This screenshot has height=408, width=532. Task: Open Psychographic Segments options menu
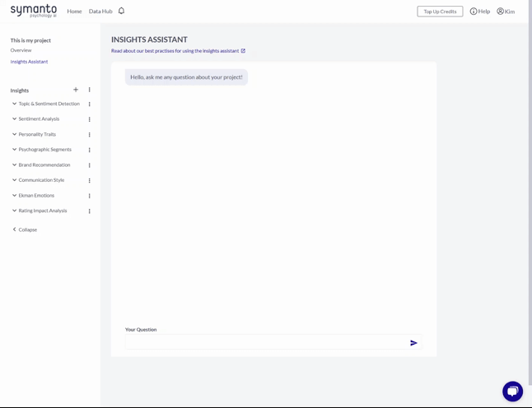tap(89, 150)
